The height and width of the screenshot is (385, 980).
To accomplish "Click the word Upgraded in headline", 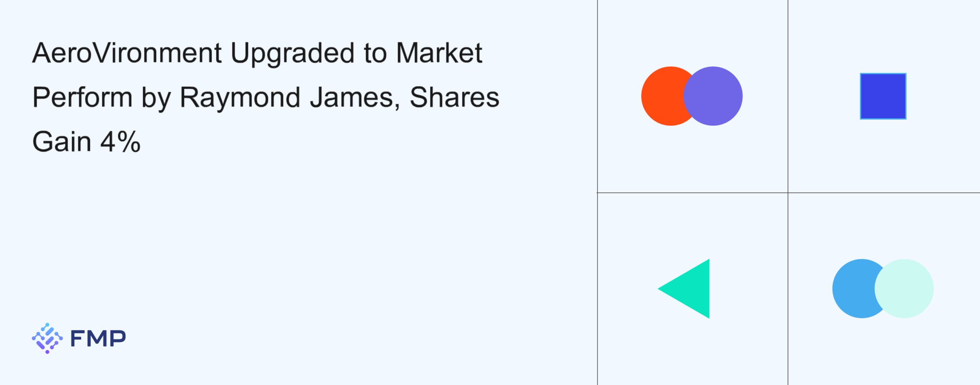I will tap(292, 53).
